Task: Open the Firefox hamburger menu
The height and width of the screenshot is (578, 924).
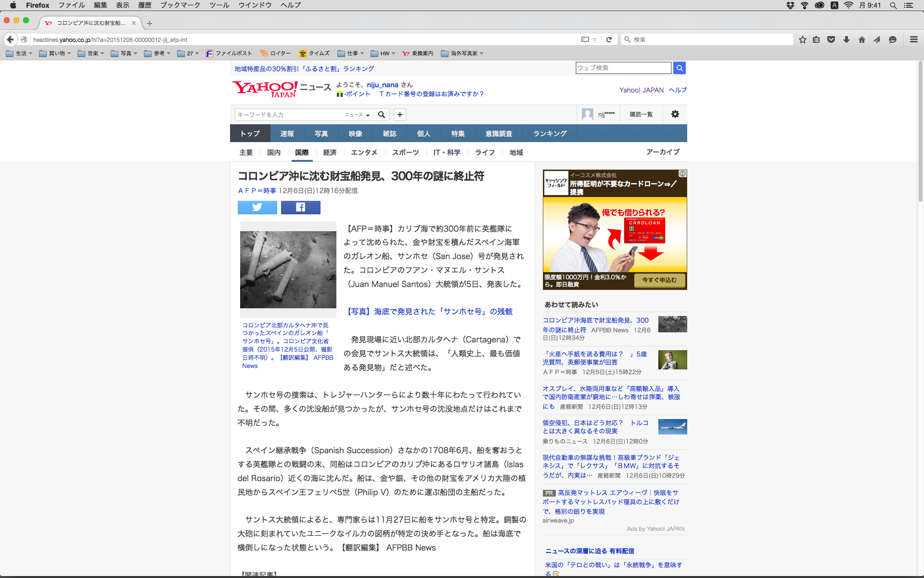Action: 913,39
